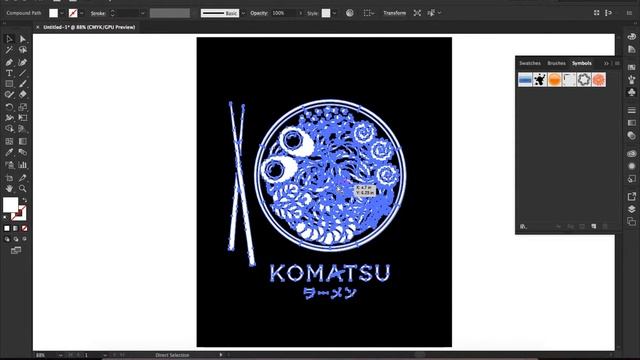Select the Paintbrush tool
The height and width of the screenshot is (360, 640).
(22, 84)
